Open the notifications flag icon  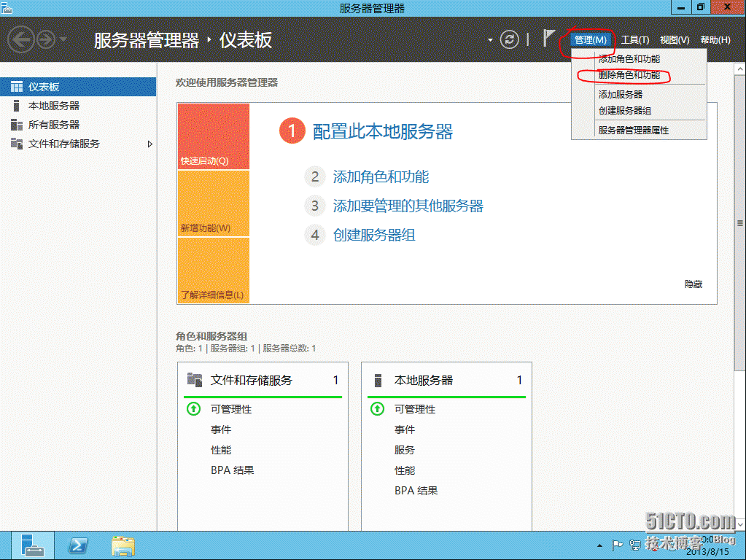click(x=548, y=38)
